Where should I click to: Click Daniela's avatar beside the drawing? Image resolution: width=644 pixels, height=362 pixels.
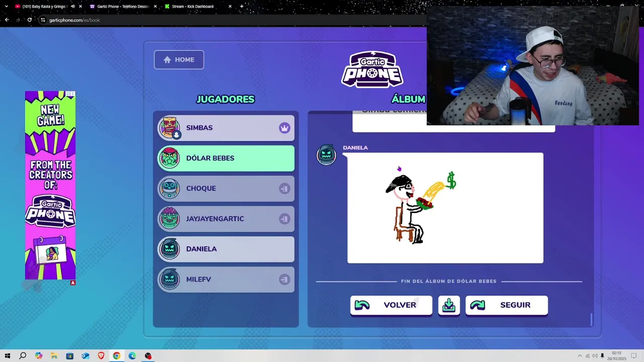[x=326, y=154]
